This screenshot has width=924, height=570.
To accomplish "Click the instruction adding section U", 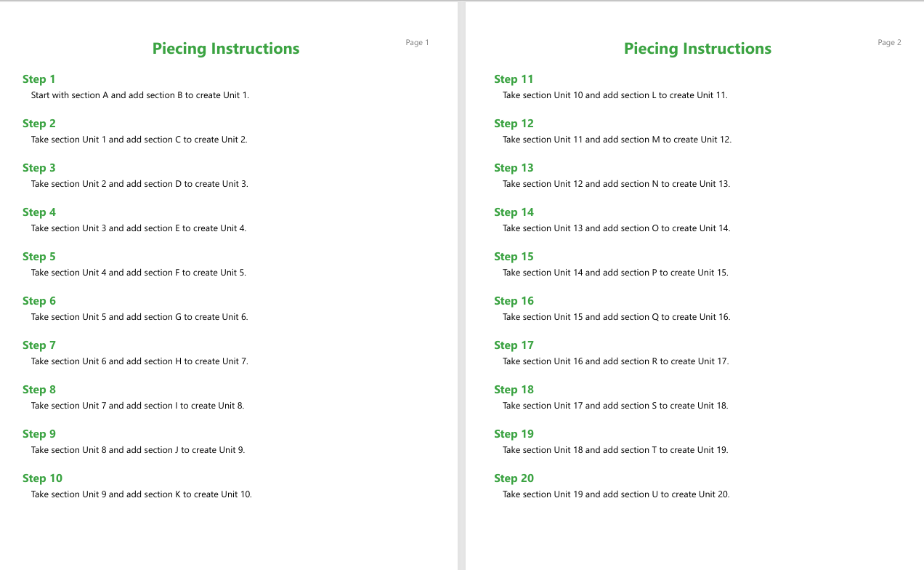I will 616,494.
